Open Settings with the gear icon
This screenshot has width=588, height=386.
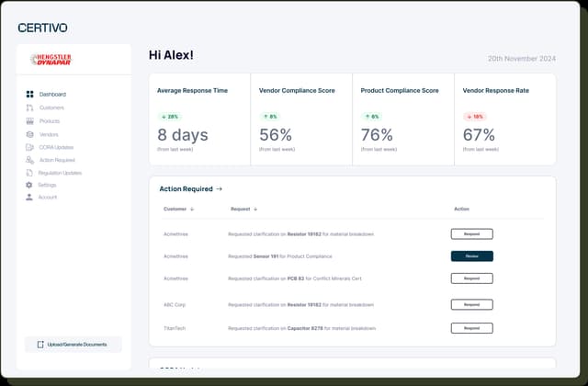click(x=29, y=185)
